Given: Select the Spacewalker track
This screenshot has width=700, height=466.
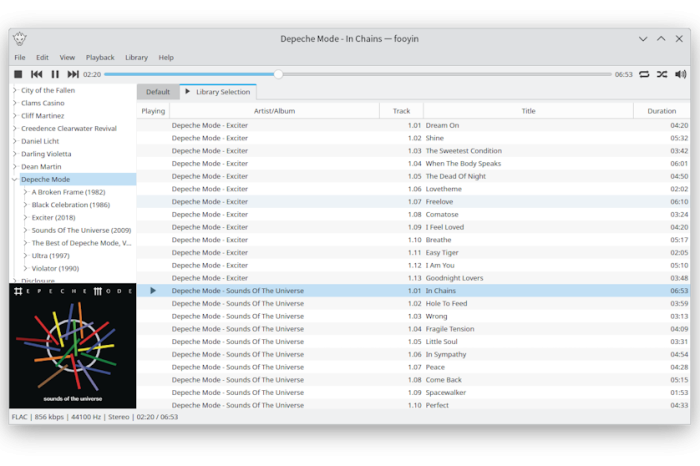Looking at the screenshot, I should click(413, 392).
